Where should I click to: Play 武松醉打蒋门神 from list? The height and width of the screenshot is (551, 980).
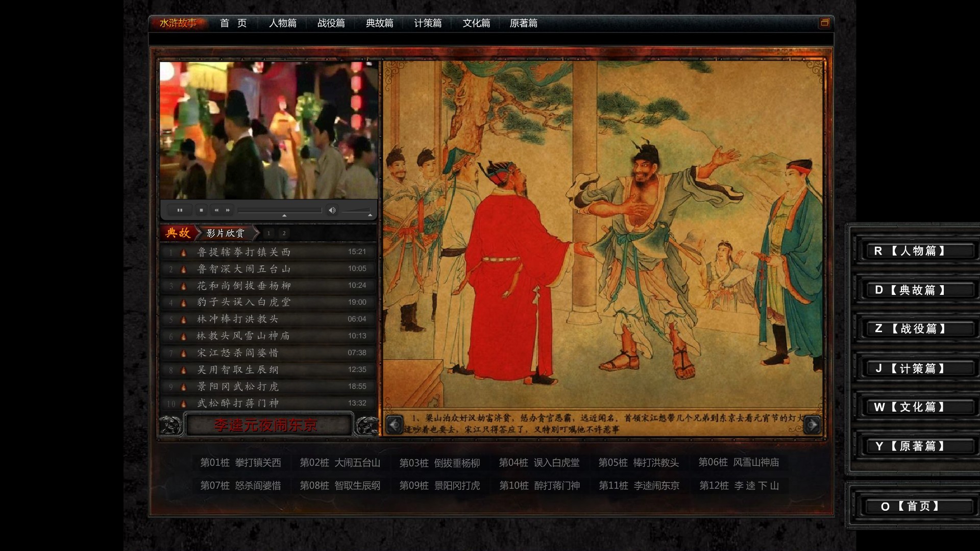268,403
